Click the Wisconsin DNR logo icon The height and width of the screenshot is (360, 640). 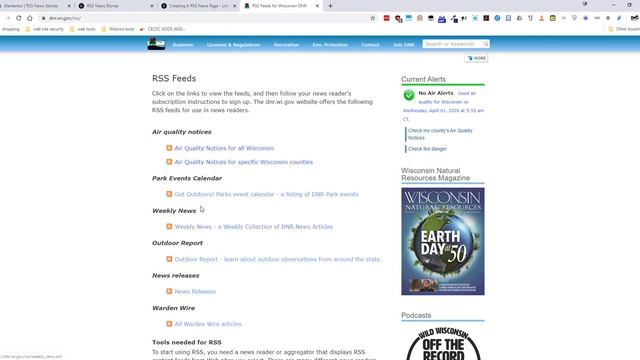156,44
